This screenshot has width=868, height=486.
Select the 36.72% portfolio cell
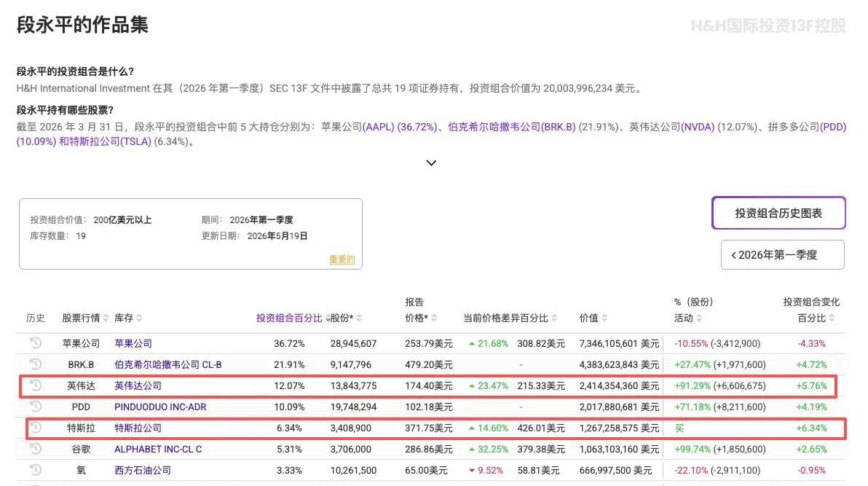click(289, 344)
